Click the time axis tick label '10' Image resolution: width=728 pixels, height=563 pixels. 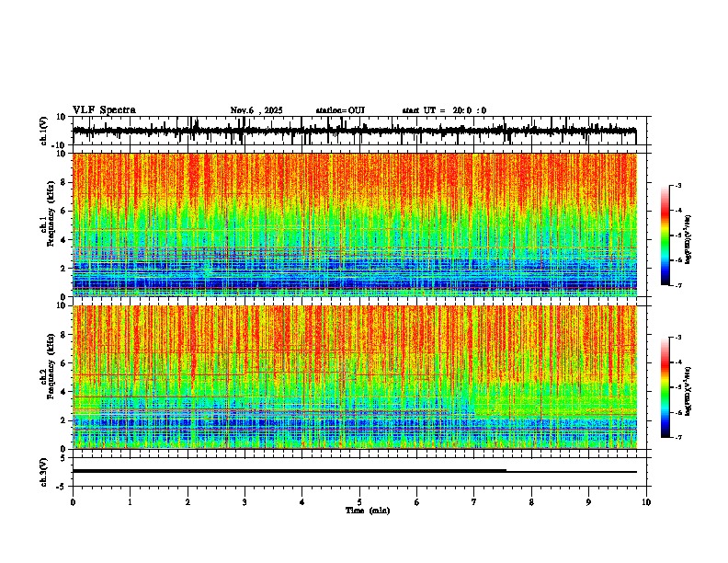[646, 502]
